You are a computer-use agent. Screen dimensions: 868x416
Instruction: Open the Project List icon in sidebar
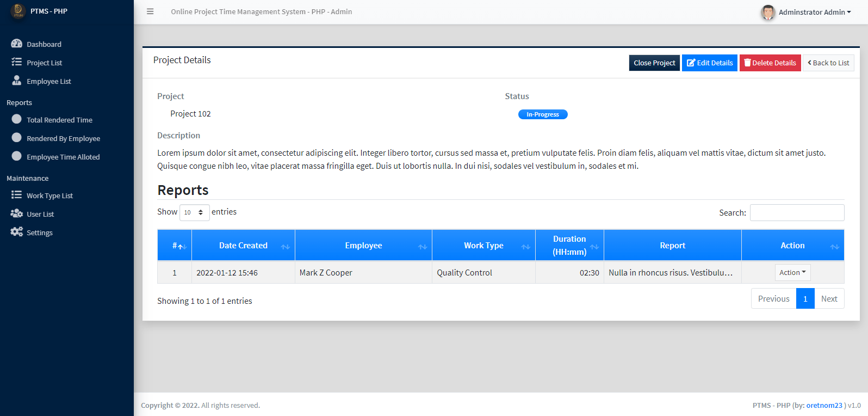tap(17, 62)
